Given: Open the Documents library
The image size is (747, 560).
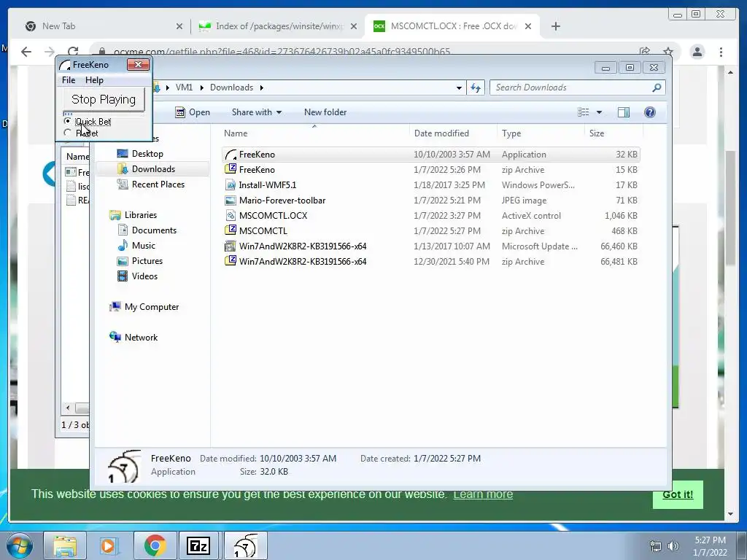Looking at the screenshot, I should click(x=147, y=230).
